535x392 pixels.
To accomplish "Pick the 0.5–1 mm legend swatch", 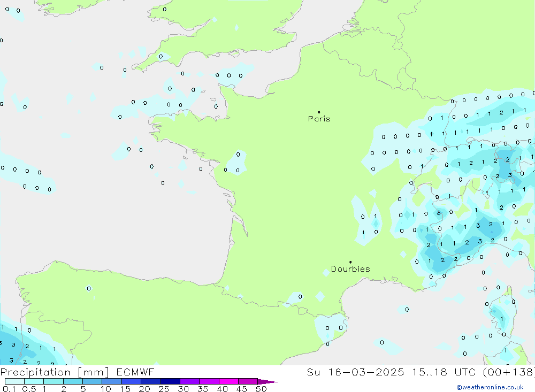I will 34,381.
